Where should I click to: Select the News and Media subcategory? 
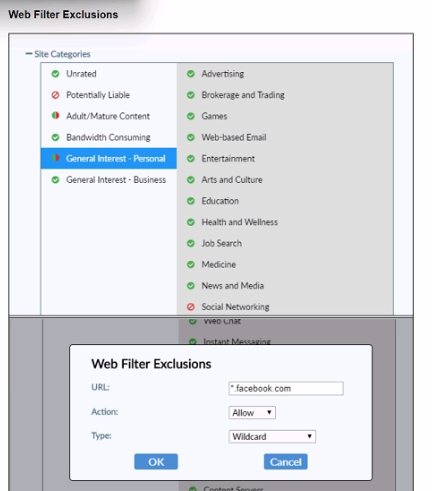click(x=233, y=286)
